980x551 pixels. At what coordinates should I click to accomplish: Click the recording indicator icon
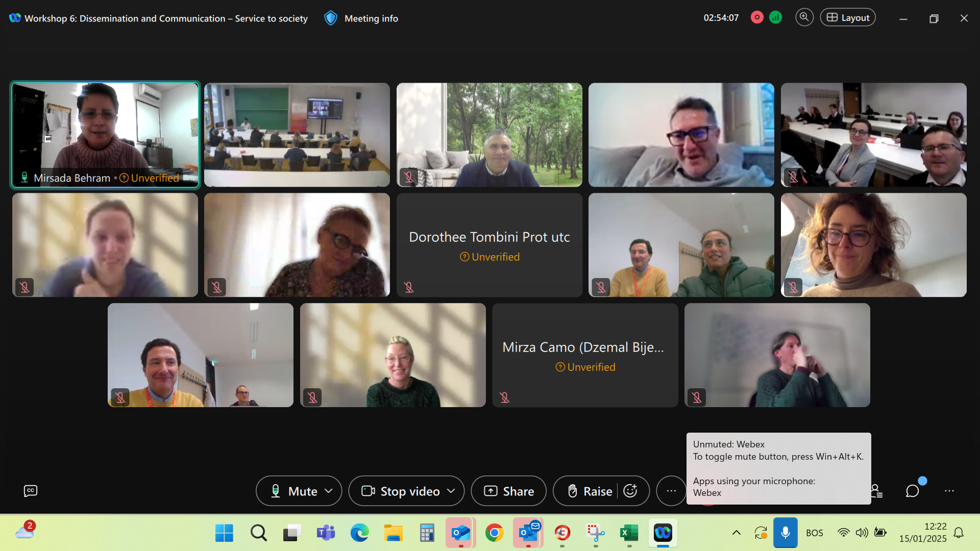click(757, 18)
